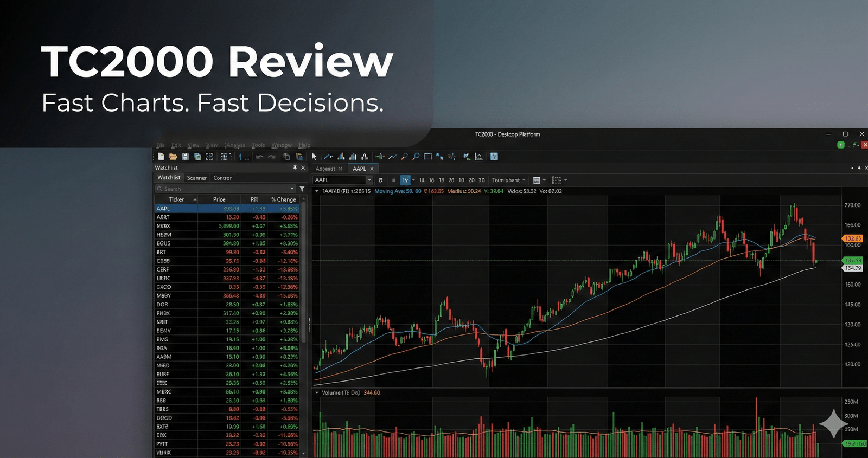Viewport: 868px width, 458px height.
Task: Click the orange 132.65 price label
Action: pyautogui.click(x=853, y=238)
